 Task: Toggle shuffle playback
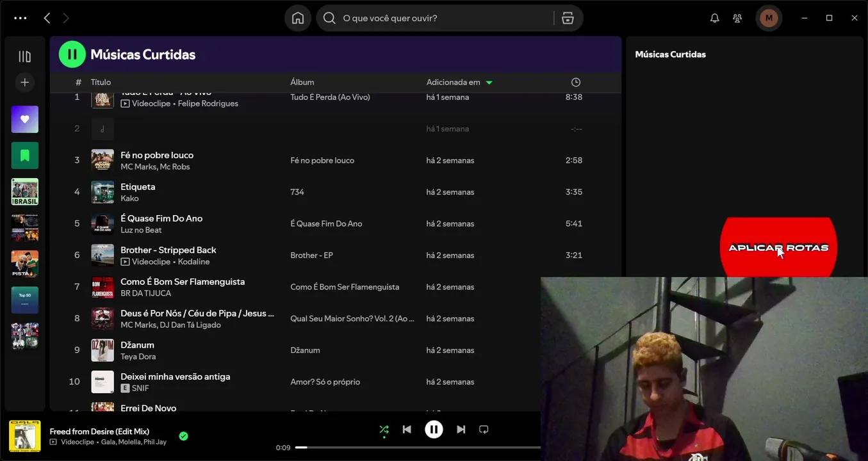click(x=384, y=430)
